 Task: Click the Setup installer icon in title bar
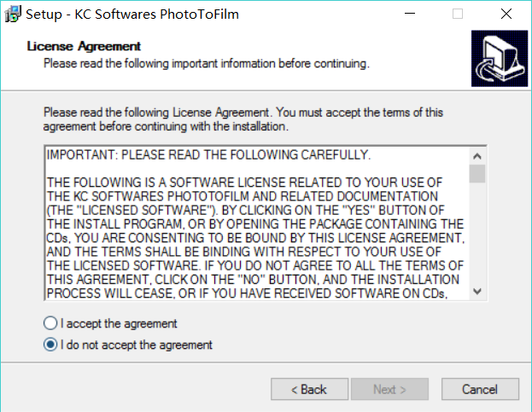point(14,14)
